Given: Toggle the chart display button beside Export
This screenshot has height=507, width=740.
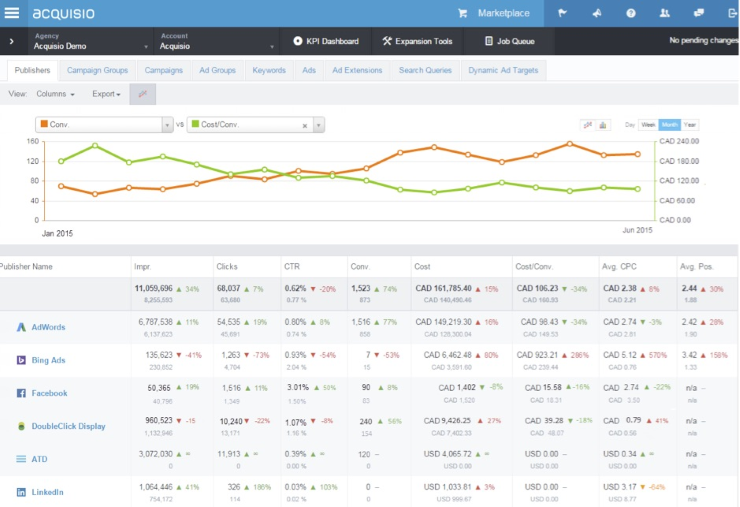Looking at the screenshot, I should [143, 94].
